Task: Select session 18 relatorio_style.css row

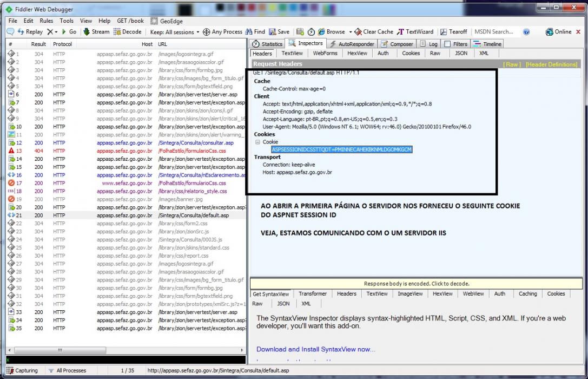Action: [126, 191]
